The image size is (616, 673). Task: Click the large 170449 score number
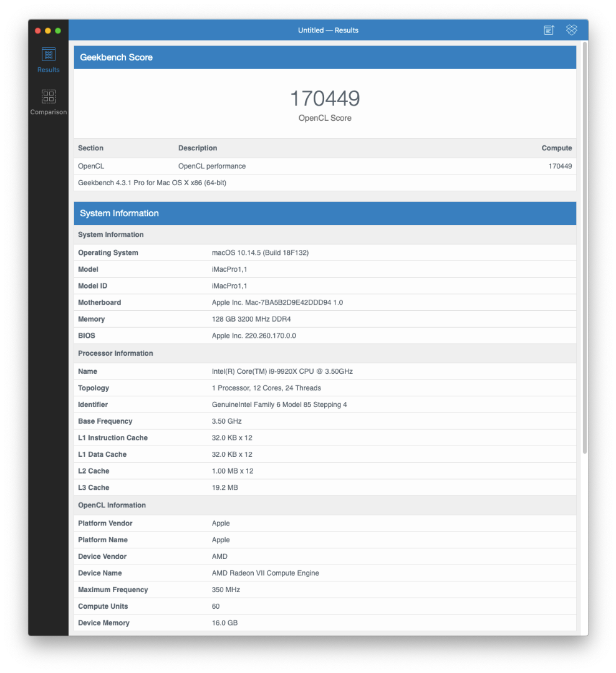(325, 98)
